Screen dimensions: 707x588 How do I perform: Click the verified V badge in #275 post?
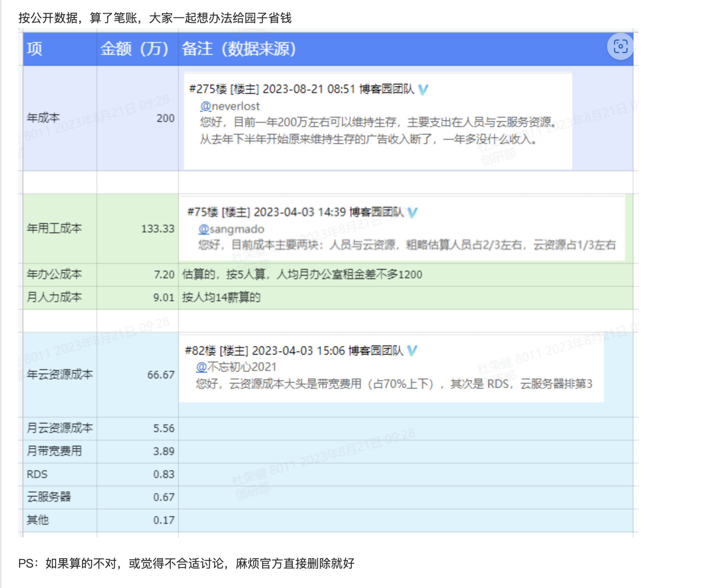point(423,89)
